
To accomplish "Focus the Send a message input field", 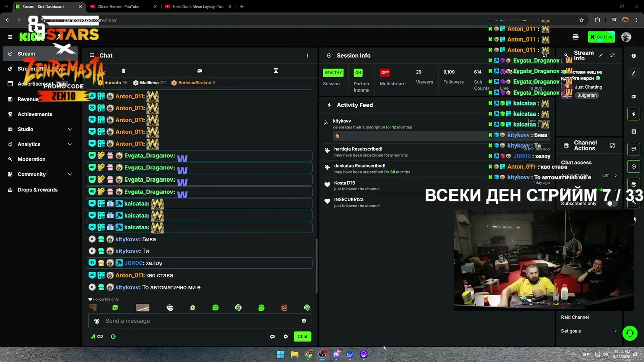I will coord(200,321).
